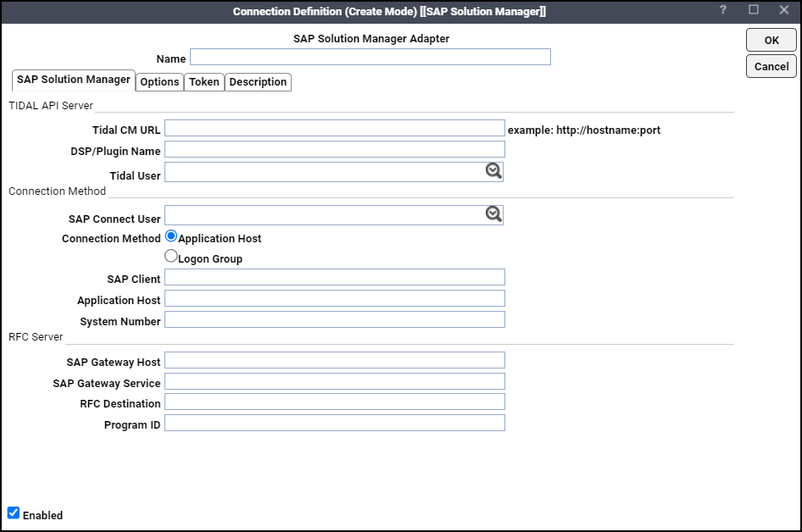Maximize the Connection Definition dialog
This screenshot has height=532, width=802.
[754, 9]
